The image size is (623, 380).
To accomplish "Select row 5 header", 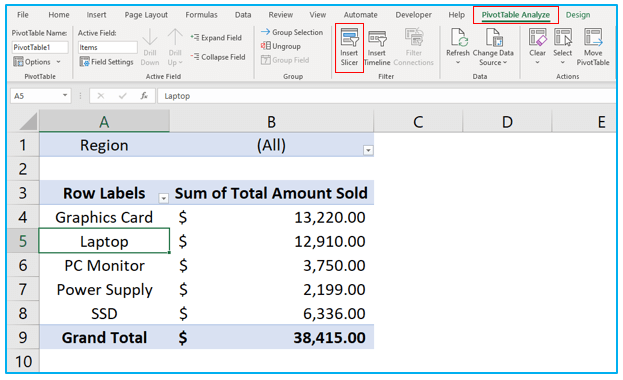I will [23, 241].
